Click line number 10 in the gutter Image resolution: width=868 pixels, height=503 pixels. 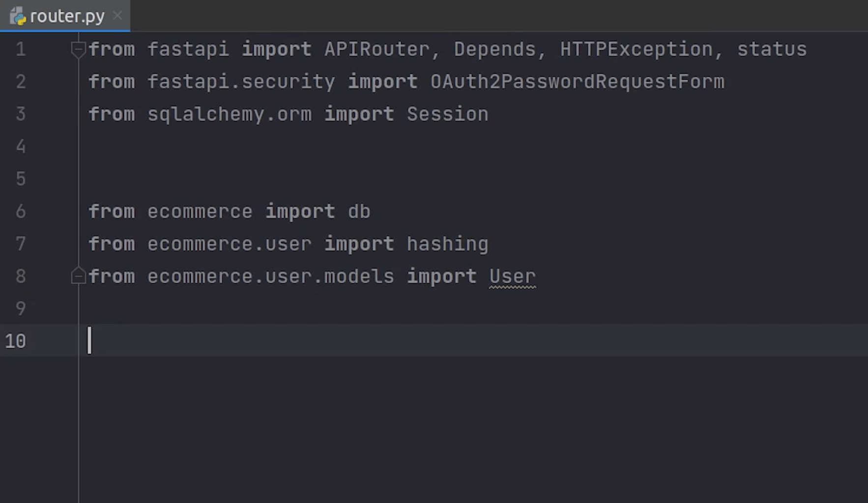click(x=16, y=341)
